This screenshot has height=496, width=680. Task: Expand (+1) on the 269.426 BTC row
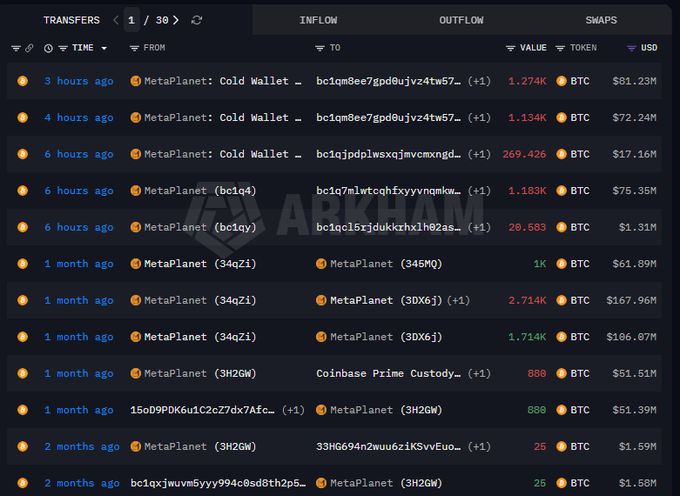[x=479, y=154]
